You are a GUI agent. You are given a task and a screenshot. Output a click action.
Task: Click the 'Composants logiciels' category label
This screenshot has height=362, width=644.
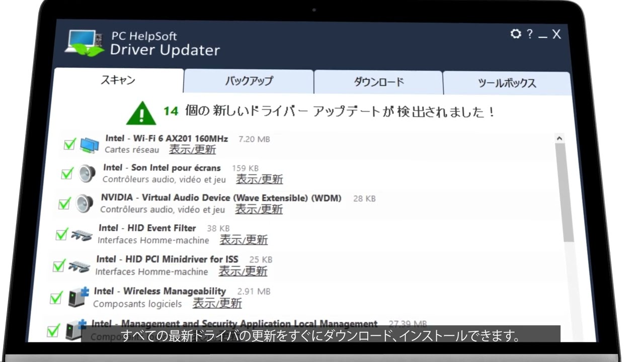tap(137, 304)
